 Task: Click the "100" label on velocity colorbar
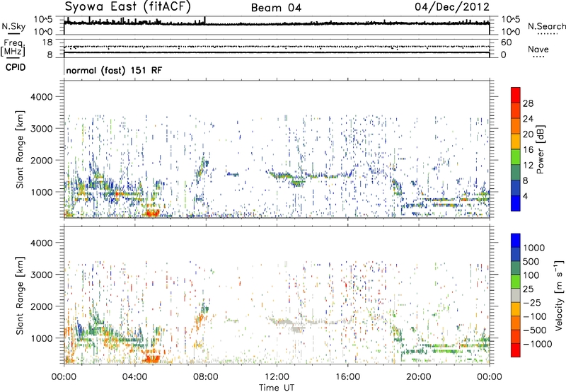531,275
